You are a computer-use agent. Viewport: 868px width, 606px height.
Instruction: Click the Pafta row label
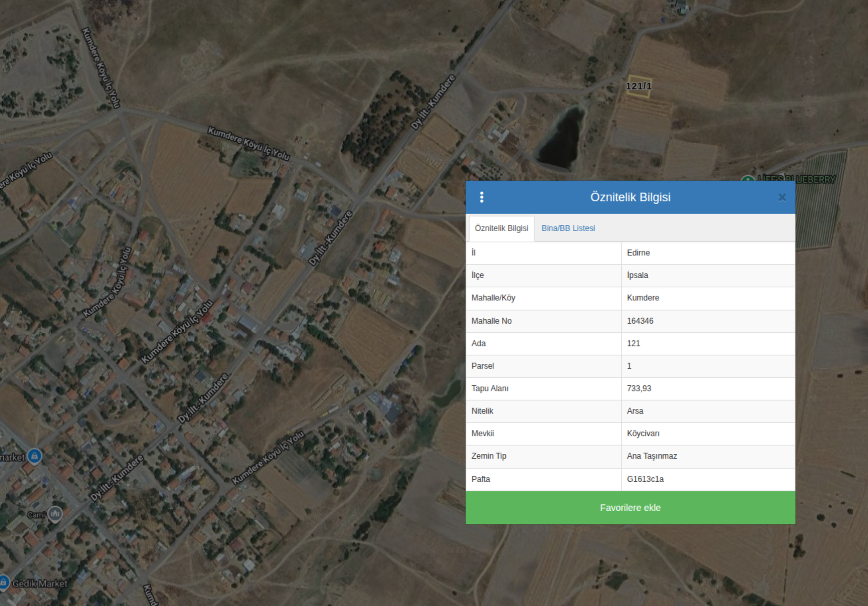[481, 479]
